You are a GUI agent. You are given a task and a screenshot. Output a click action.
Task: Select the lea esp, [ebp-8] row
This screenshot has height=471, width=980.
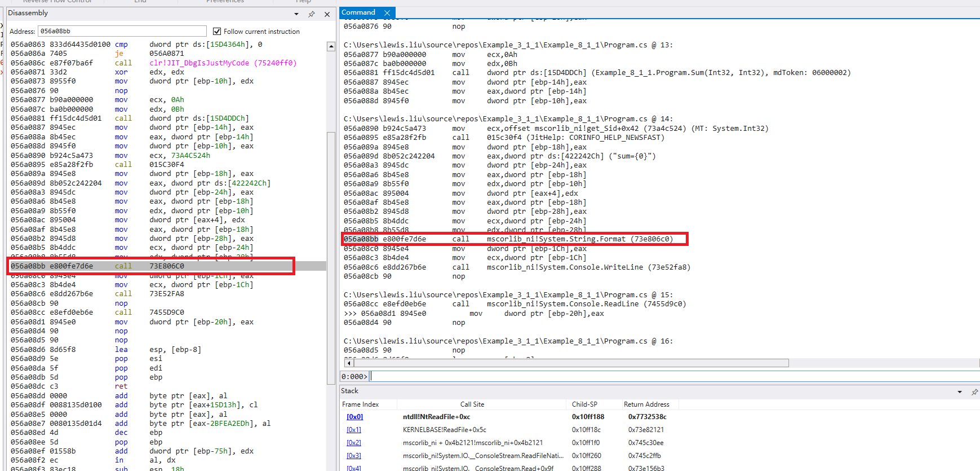pos(168,350)
